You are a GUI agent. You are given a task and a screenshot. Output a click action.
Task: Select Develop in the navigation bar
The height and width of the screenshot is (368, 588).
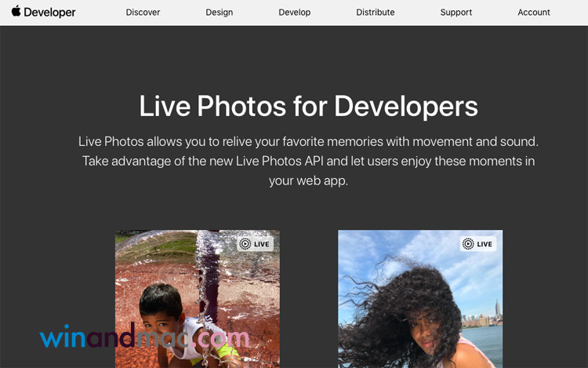pyautogui.click(x=295, y=13)
